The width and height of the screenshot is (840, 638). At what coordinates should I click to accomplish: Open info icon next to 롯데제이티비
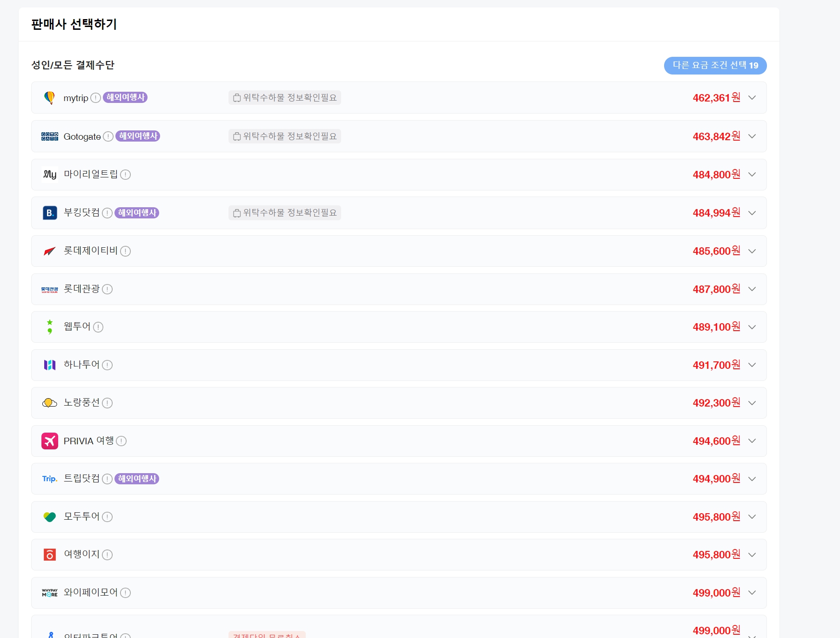coord(126,251)
